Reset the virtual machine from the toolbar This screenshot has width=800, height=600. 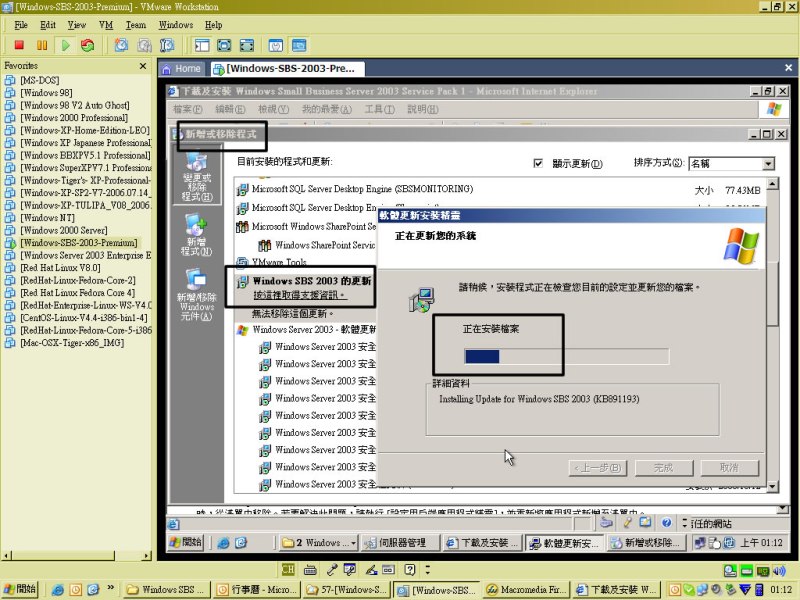(88, 45)
